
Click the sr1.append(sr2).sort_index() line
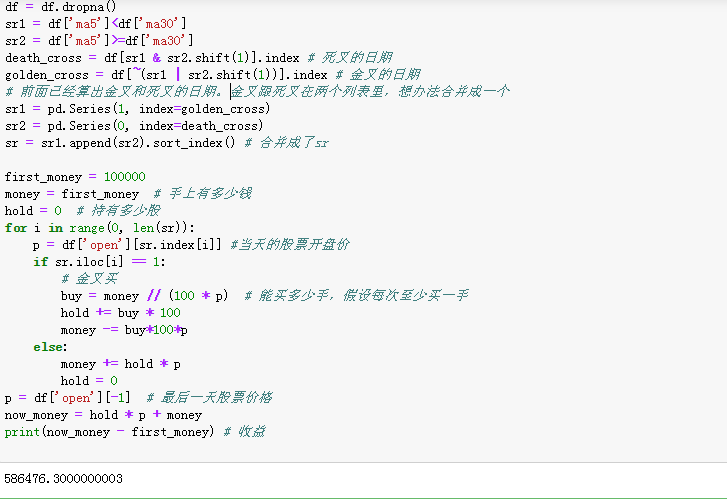pyautogui.click(x=167, y=143)
